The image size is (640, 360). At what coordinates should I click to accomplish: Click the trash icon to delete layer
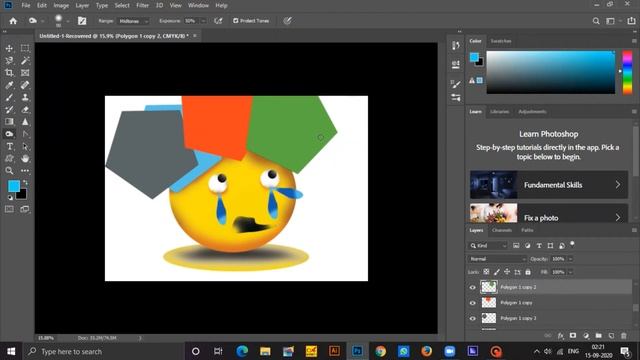tap(624, 336)
